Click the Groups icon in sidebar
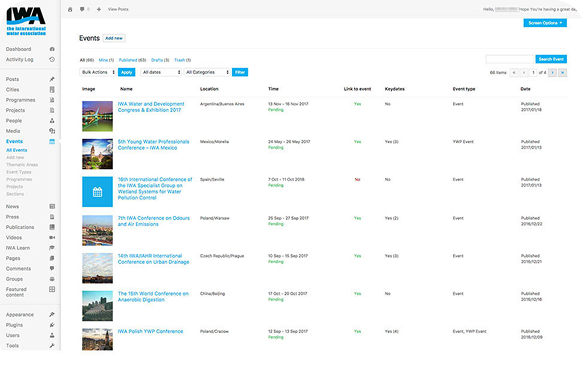The height and width of the screenshot is (372, 584). click(x=52, y=279)
